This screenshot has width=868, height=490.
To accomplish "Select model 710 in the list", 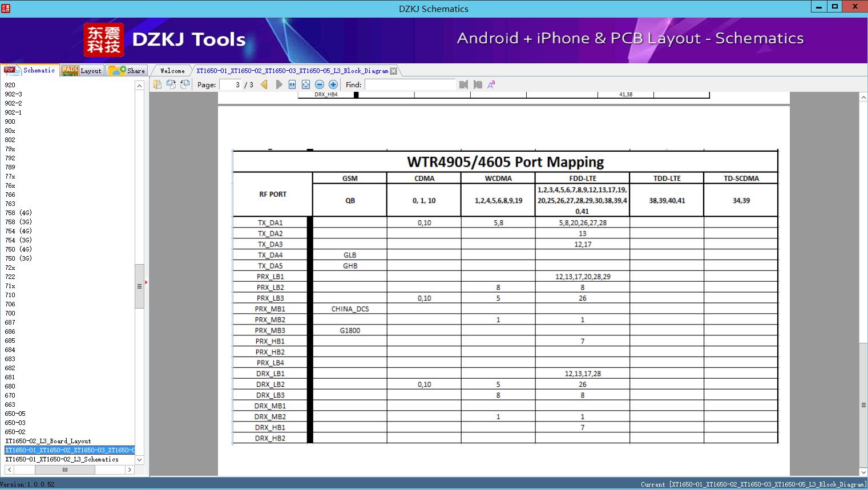I will pos(10,295).
